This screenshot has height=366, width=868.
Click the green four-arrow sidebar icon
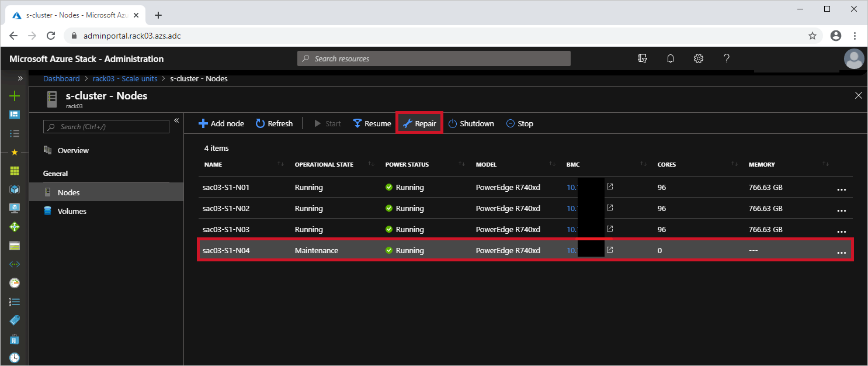pos(15,227)
